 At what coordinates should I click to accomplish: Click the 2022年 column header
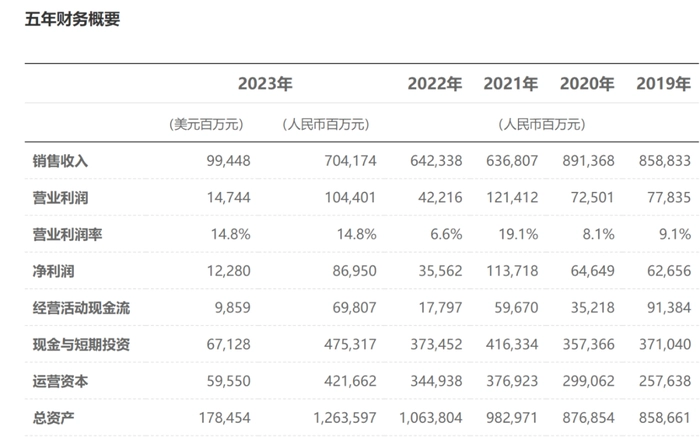tap(434, 84)
